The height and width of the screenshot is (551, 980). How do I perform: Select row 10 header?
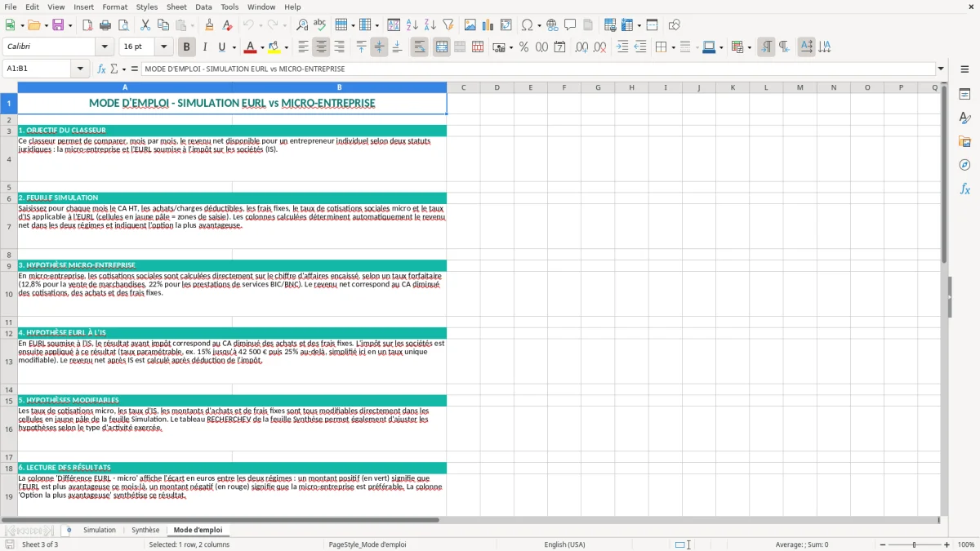click(8, 294)
